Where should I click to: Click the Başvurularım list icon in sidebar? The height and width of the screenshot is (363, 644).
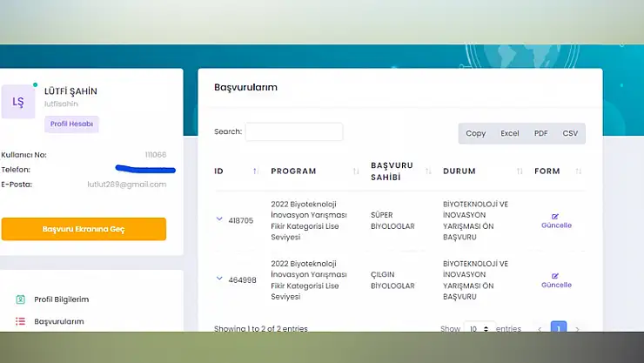coord(20,321)
